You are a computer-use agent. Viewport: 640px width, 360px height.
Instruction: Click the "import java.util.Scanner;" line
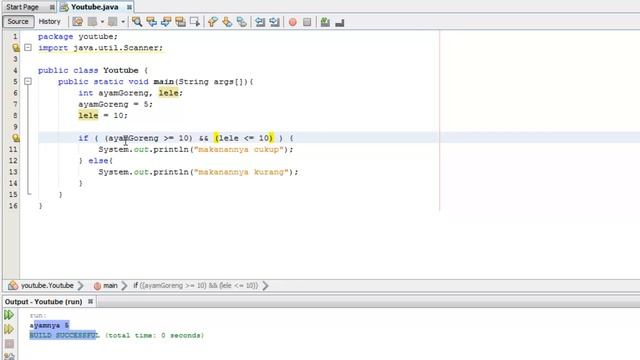(100, 48)
